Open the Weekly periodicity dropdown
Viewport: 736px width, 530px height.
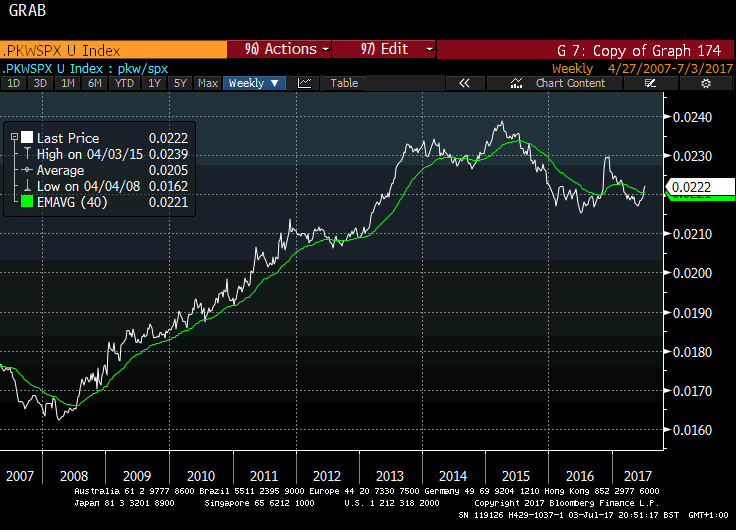coord(253,83)
